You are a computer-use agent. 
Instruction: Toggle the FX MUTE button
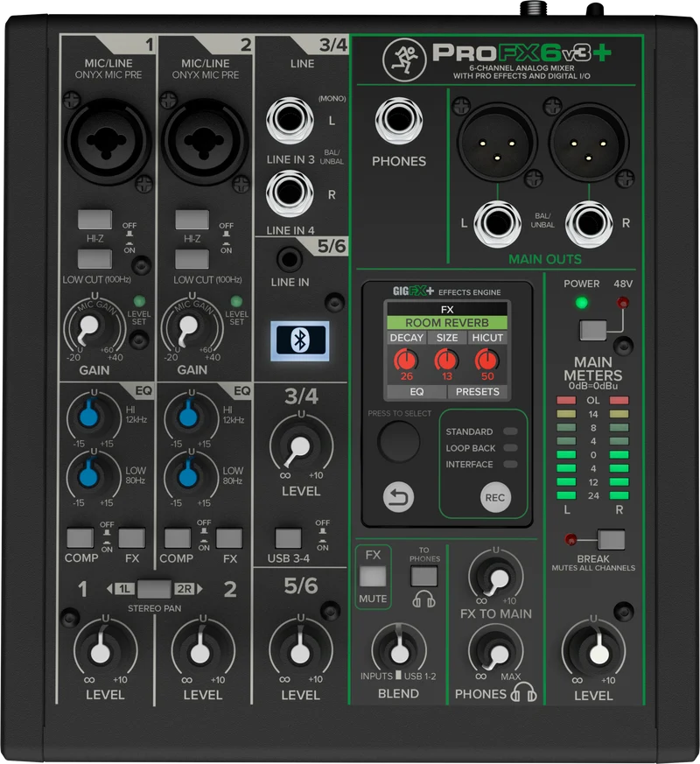[x=373, y=577]
